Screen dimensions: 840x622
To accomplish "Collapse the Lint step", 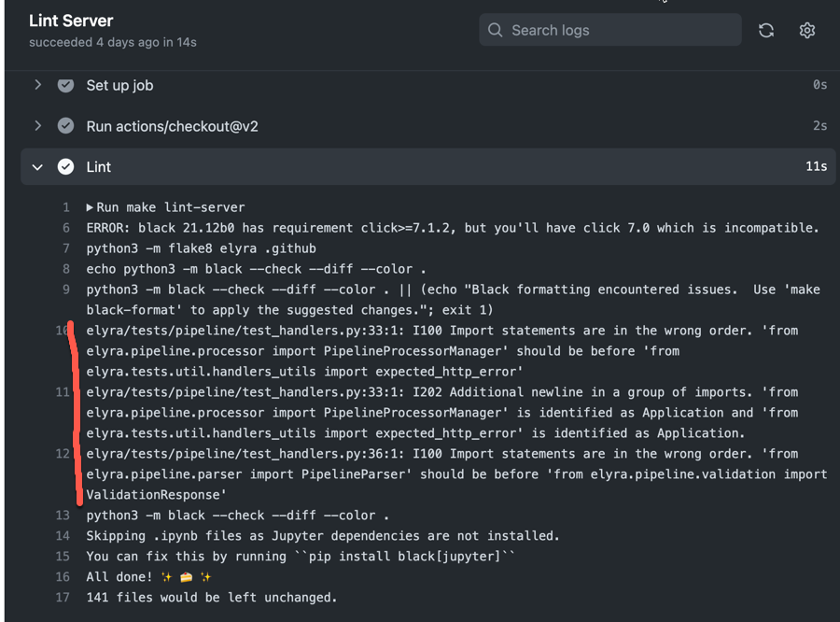I will coord(37,166).
